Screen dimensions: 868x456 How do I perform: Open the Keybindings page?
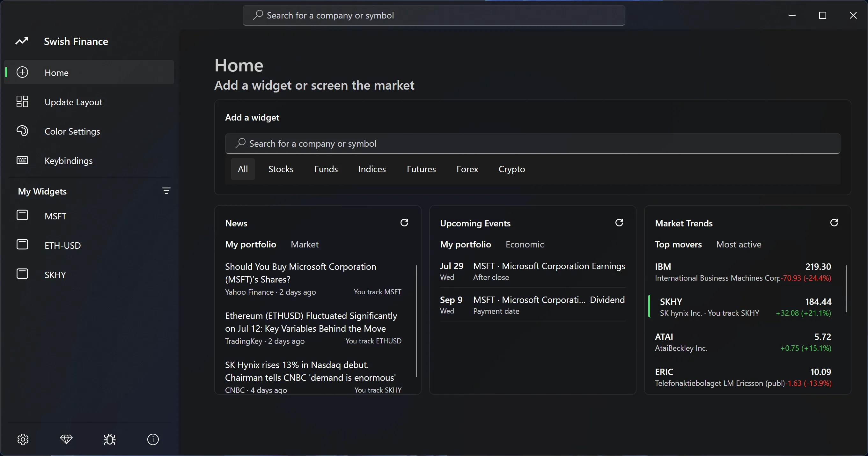click(x=89, y=160)
